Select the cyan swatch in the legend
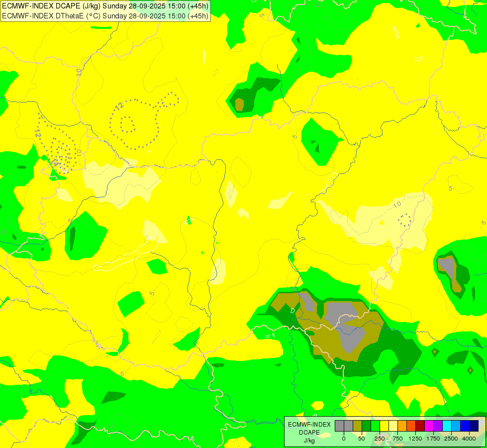This screenshot has height=448, width=487. coord(447,426)
